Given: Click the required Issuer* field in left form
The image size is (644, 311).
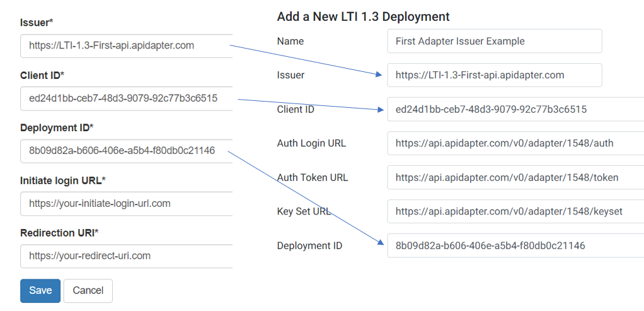Looking at the screenshot, I should pos(126,45).
